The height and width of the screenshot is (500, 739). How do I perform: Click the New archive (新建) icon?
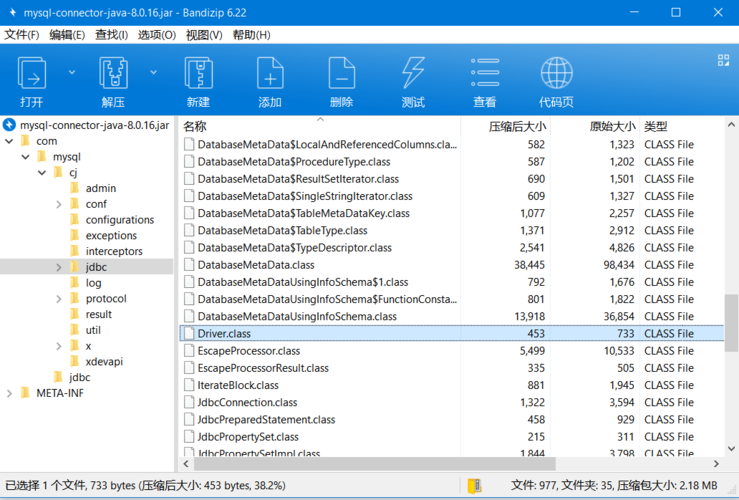click(x=198, y=73)
